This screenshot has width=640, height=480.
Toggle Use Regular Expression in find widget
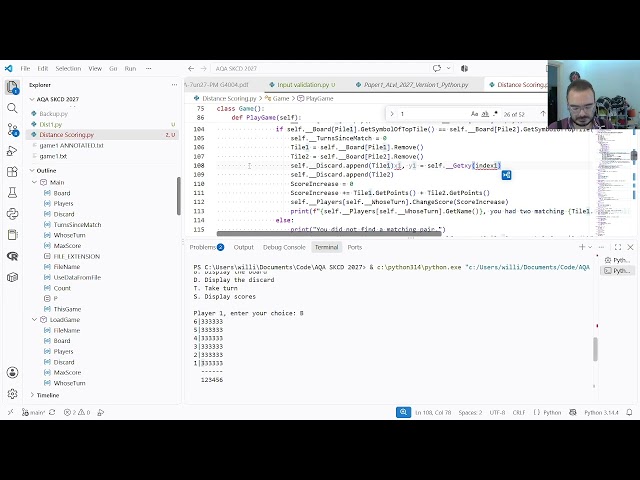[x=496, y=114]
